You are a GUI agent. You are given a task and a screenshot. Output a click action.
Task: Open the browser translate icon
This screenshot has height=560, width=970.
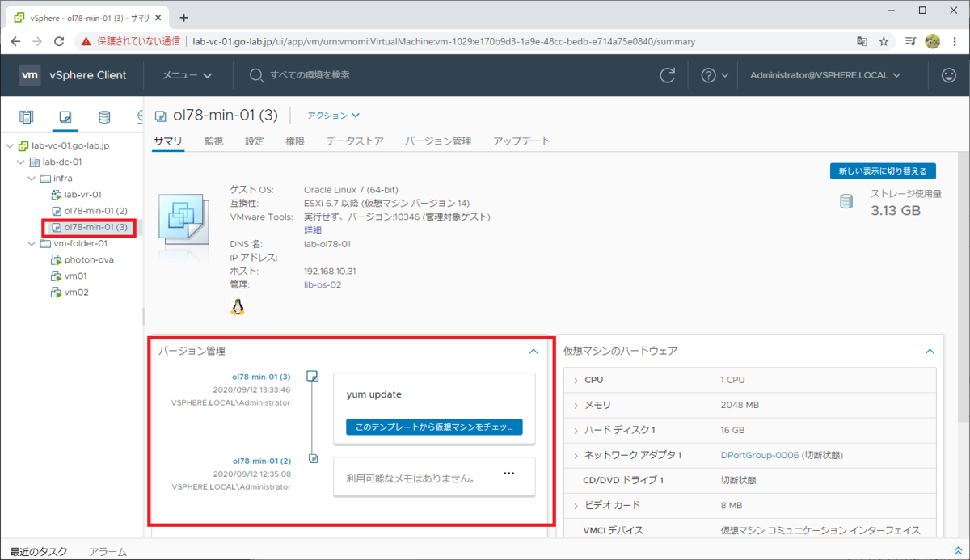point(862,41)
